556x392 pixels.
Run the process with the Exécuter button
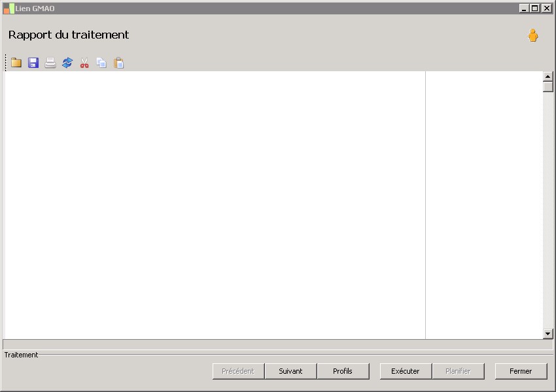(406, 371)
